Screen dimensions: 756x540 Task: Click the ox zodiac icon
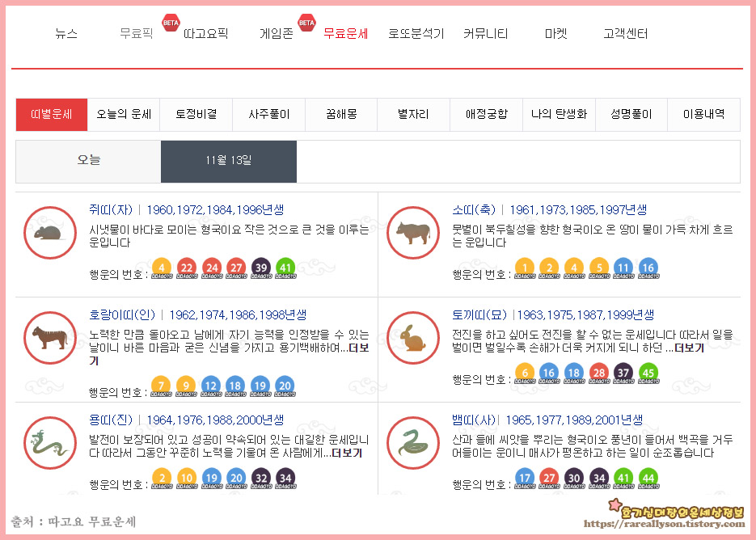[413, 233]
